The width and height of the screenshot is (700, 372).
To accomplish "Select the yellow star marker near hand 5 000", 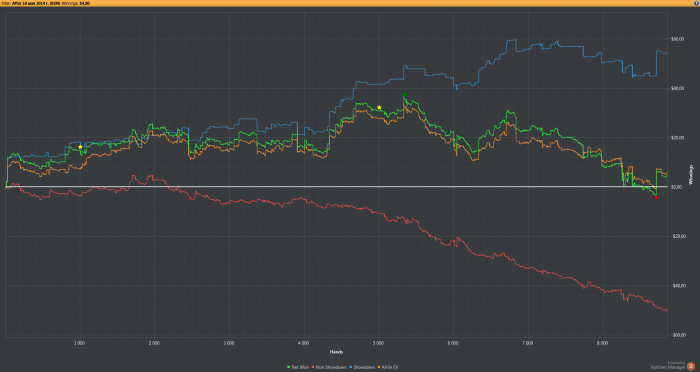I will pos(379,107).
